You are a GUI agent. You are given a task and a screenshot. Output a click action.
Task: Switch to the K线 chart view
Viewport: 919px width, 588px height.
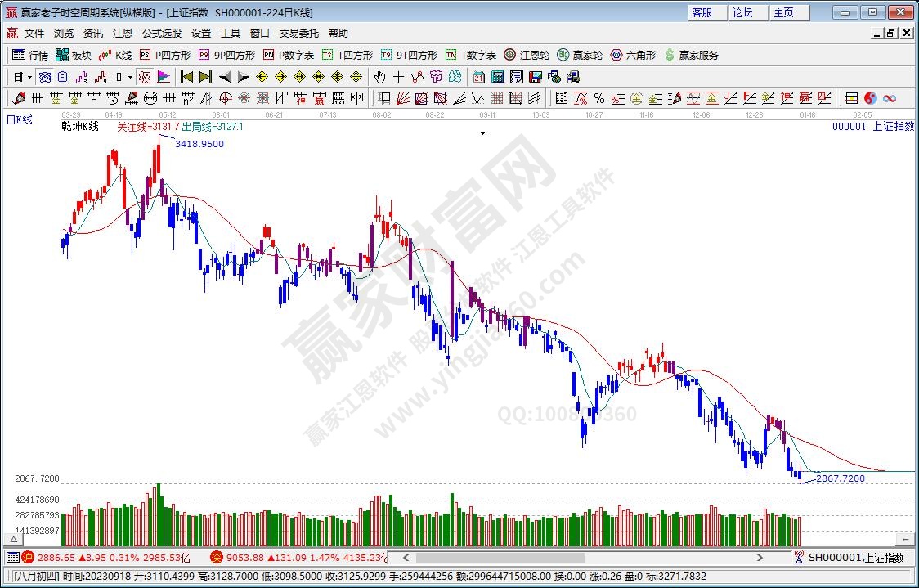[x=115, y=55]
